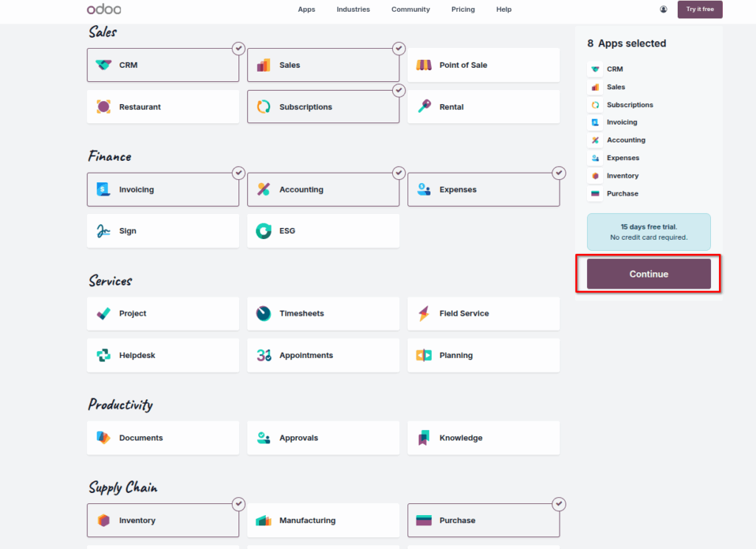
Task: Click the Try it free button
Action: pos(700,9)
